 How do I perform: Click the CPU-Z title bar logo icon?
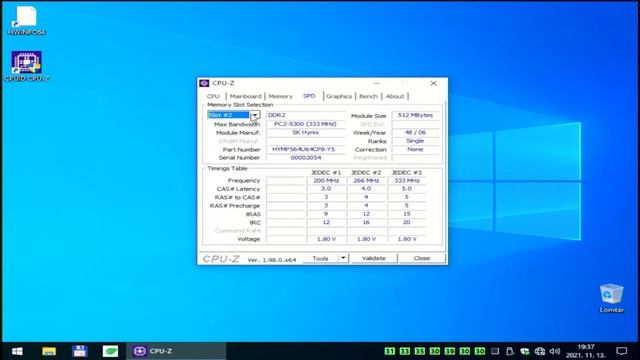204,83
